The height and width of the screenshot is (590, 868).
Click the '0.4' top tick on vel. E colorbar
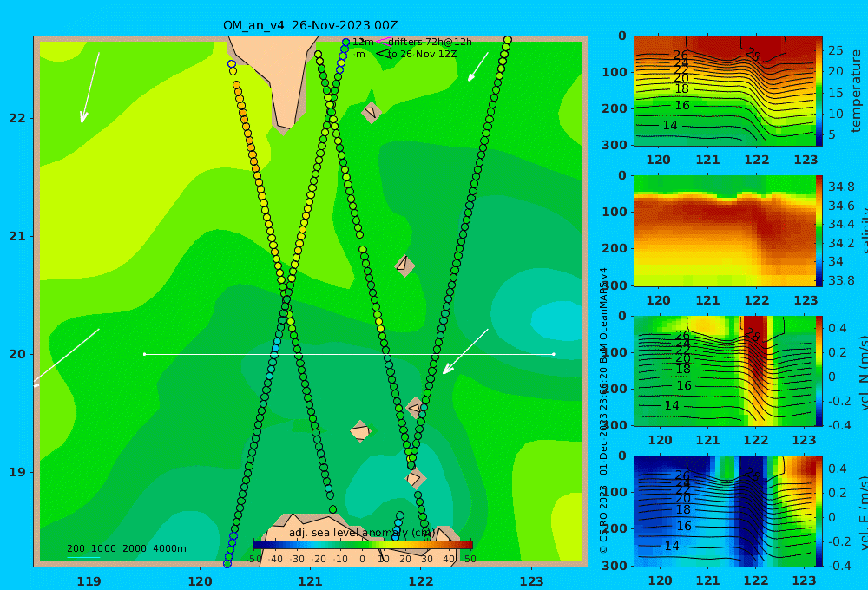click(838, 469)
